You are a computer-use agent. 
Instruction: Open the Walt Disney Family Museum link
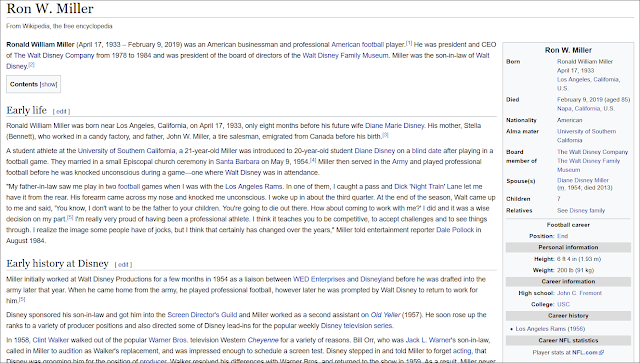(345, 56)
